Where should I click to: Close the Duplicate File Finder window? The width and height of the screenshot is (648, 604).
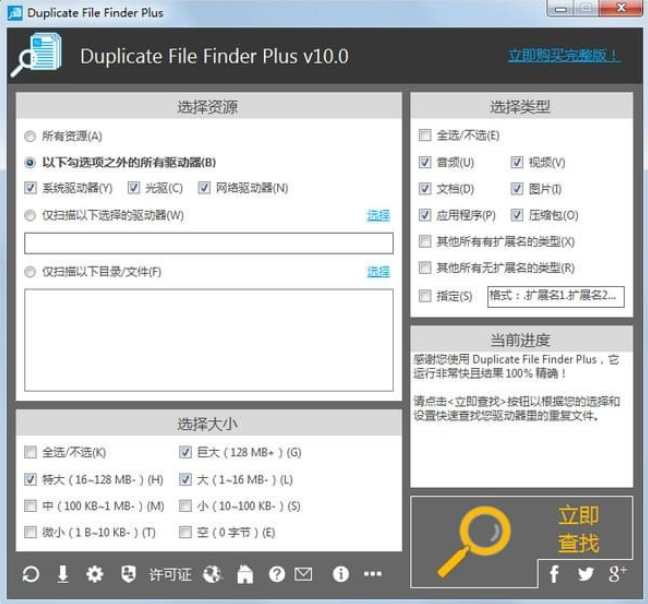(x=620, y=8)
